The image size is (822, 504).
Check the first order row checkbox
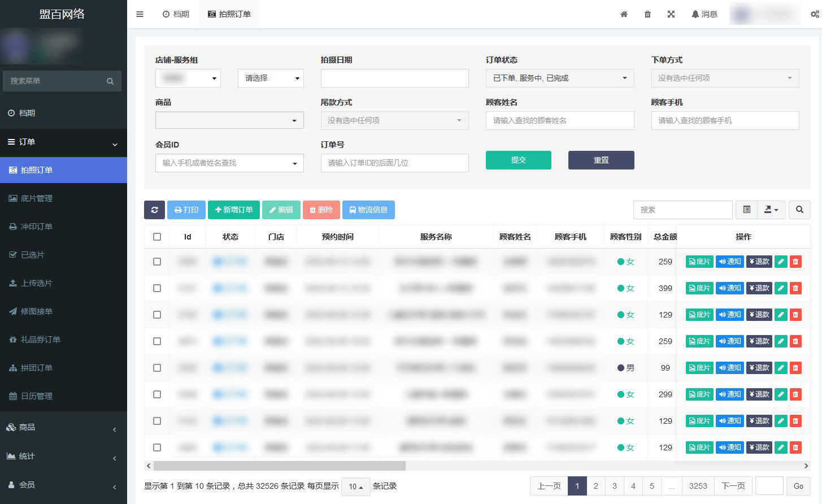(x=157, y=262)
